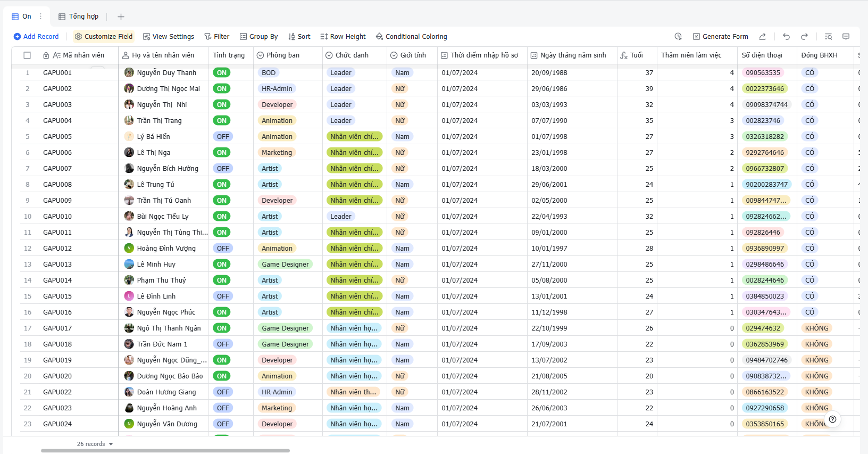The width and height of the screenshot is (868, 454).
Task: Click Generate Form button
Action: (x=721, y=37)
